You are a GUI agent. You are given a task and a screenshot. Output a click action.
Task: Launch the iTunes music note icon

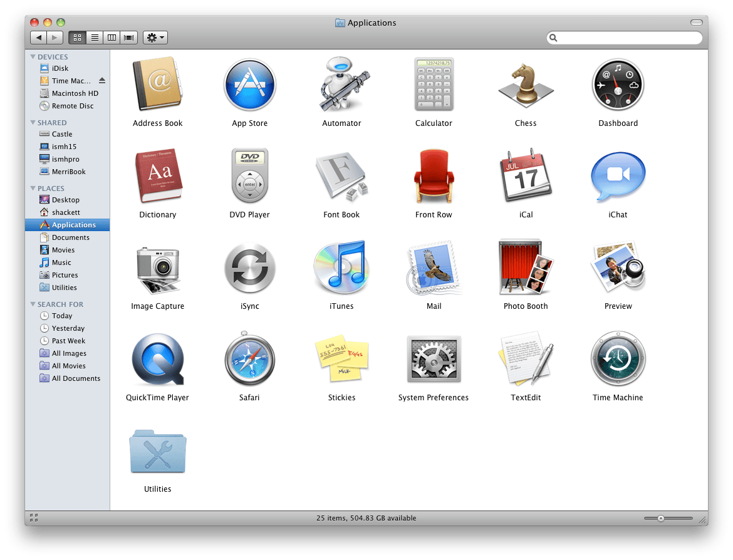(x=341, y=267)
